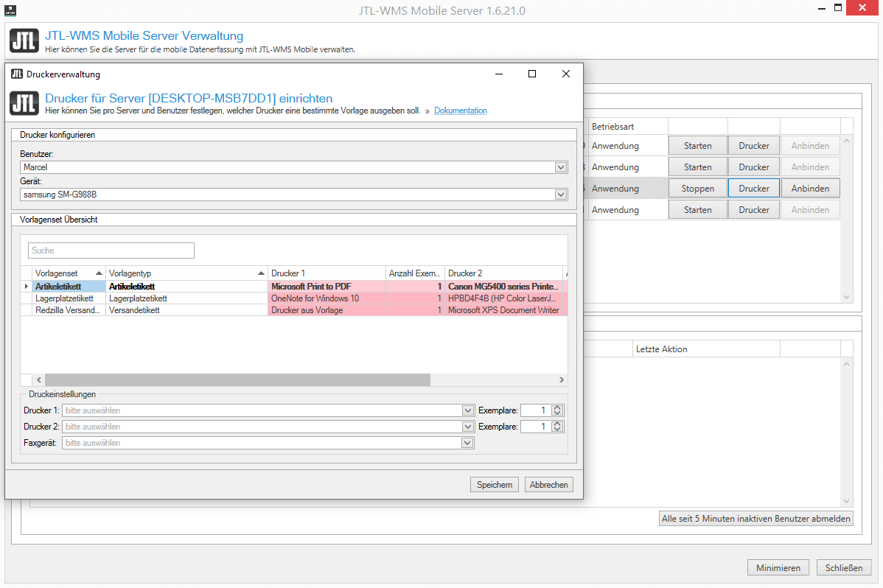This screenshot has width=883, height=588.
Task: Maximize the Druckerverwaltung dialog window
Action: [x=532, y=74]
